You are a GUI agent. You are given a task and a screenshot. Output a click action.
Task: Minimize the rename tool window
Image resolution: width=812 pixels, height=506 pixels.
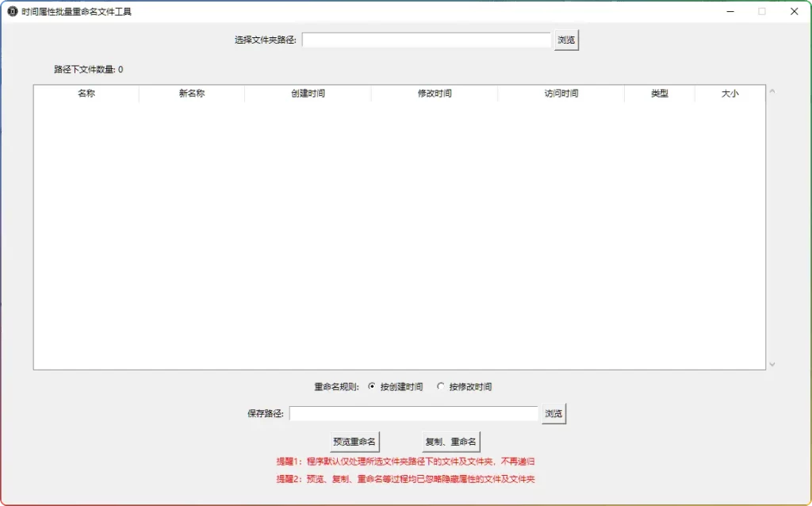coord(730,12)
